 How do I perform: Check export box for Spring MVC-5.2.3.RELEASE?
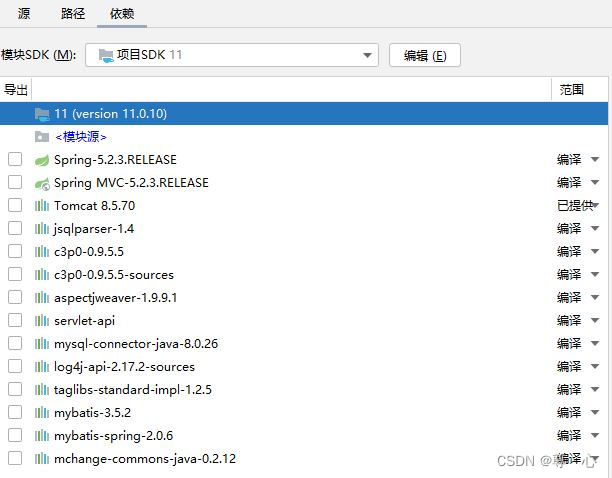[15, 182]
